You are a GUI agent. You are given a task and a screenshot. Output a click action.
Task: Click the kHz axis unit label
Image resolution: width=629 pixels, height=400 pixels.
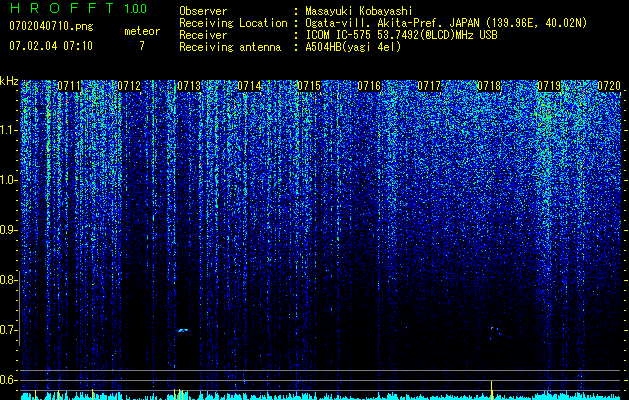click(9, 81)
